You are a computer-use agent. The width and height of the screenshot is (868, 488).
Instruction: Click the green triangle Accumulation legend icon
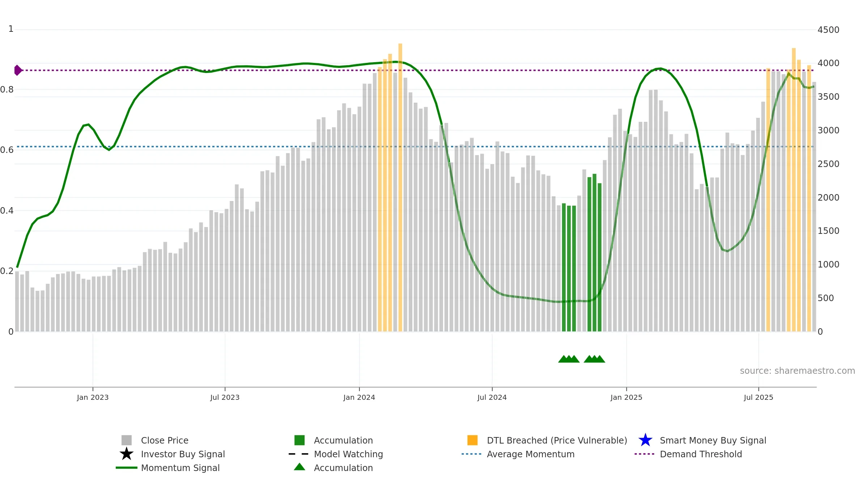[x=299, y=467]
